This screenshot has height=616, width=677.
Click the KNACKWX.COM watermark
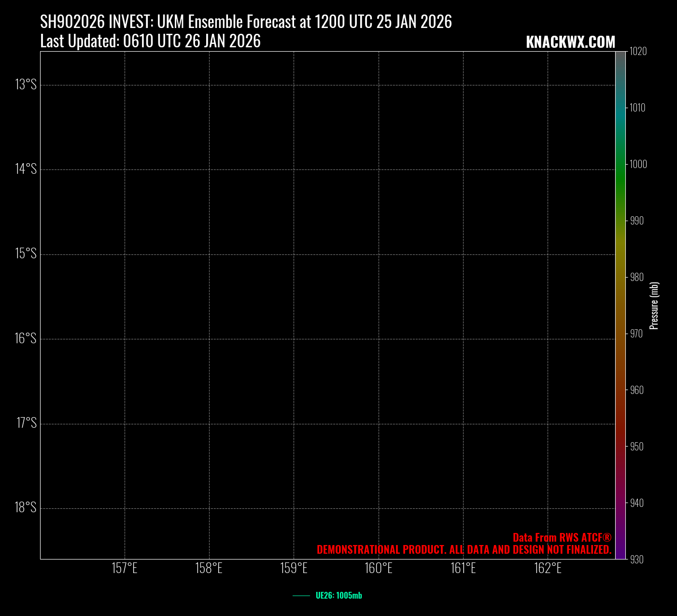(x=570, y=42)
